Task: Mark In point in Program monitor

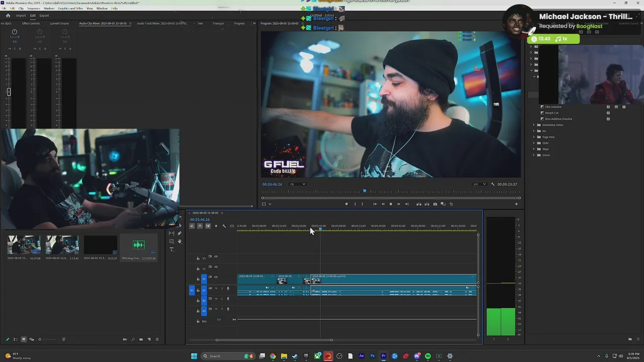Action: pyautogui.click(x=355, y=204)
